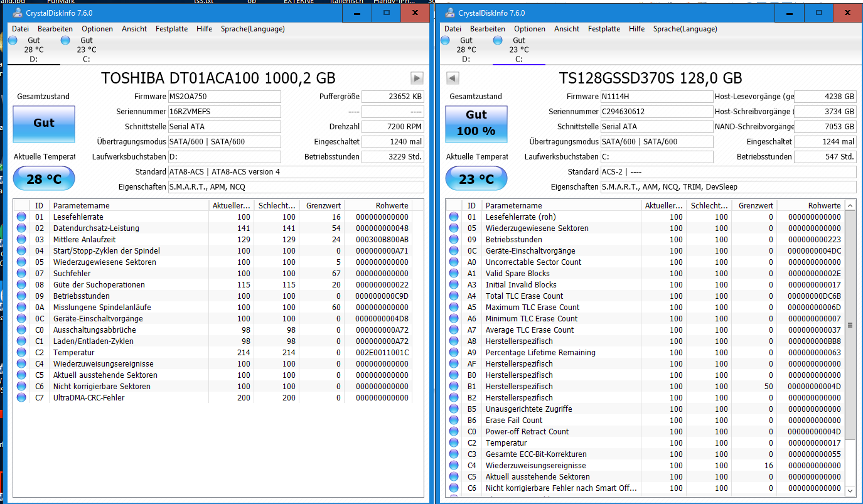Select disk D: tab in right window
863x504 pixels.
tap(466, 50)
